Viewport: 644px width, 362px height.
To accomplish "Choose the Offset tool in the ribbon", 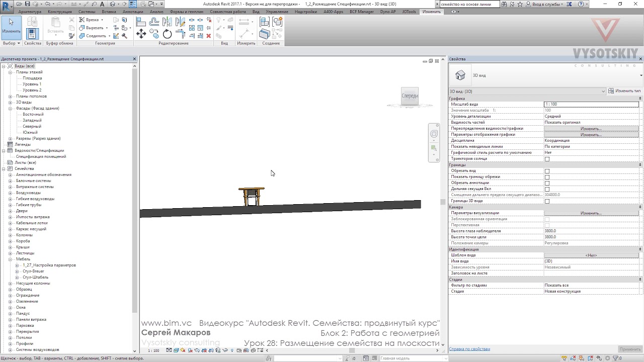I will 154,22.
